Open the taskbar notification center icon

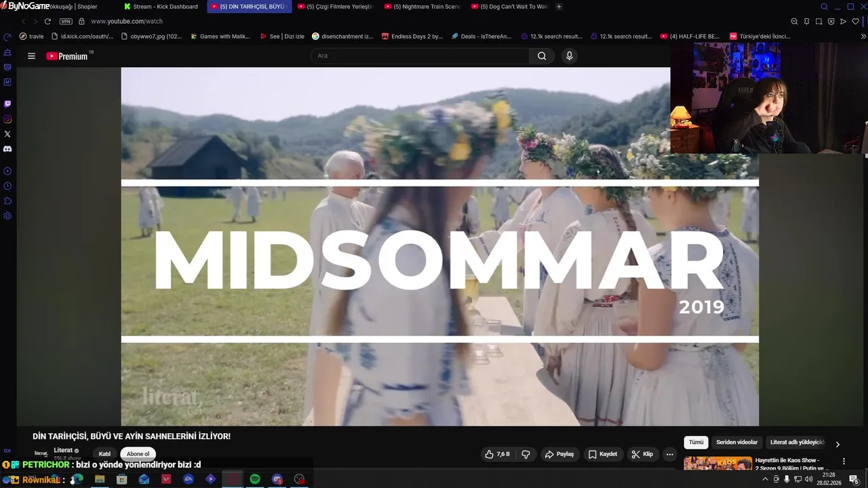(854, 479)
